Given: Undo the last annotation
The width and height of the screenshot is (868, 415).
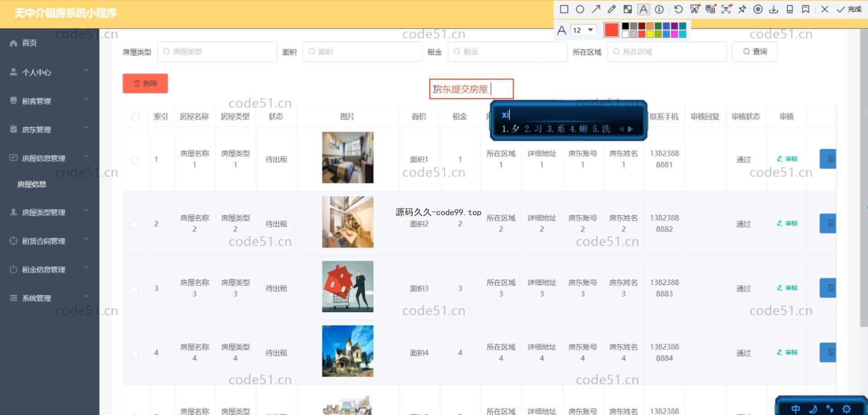Looking at the screenshot, I should point(678,9).
